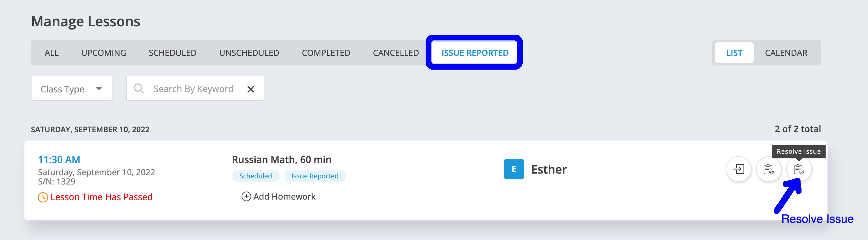The width and height of the screenshot is (868, 240).
Task: Click the view issue clipboard-eye icon
Action: click(x=768, y=169)
